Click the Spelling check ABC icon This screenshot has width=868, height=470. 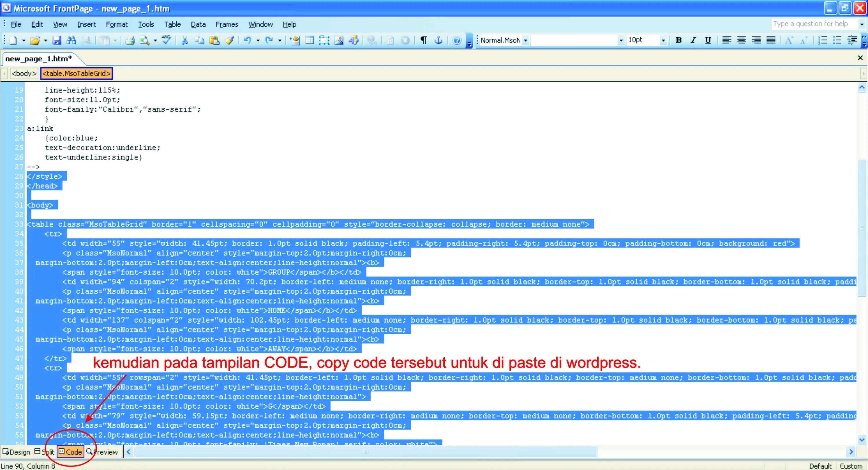(x=166, y=40)
